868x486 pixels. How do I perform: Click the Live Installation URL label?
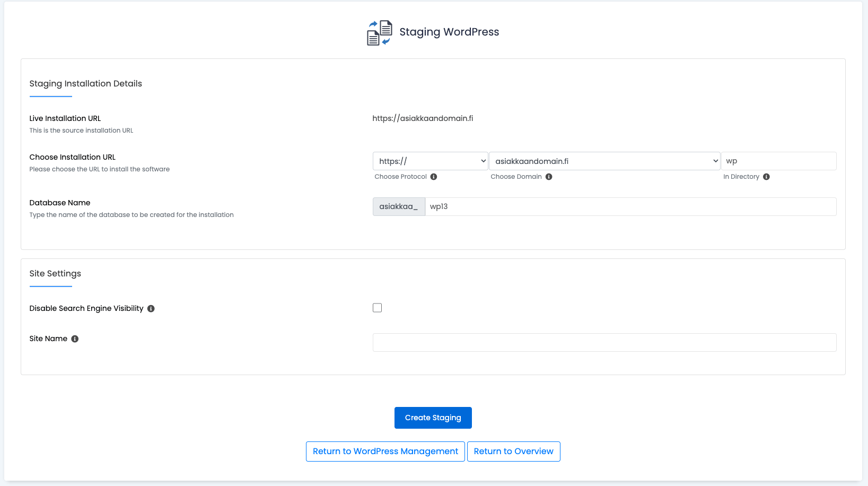point(65,118)
